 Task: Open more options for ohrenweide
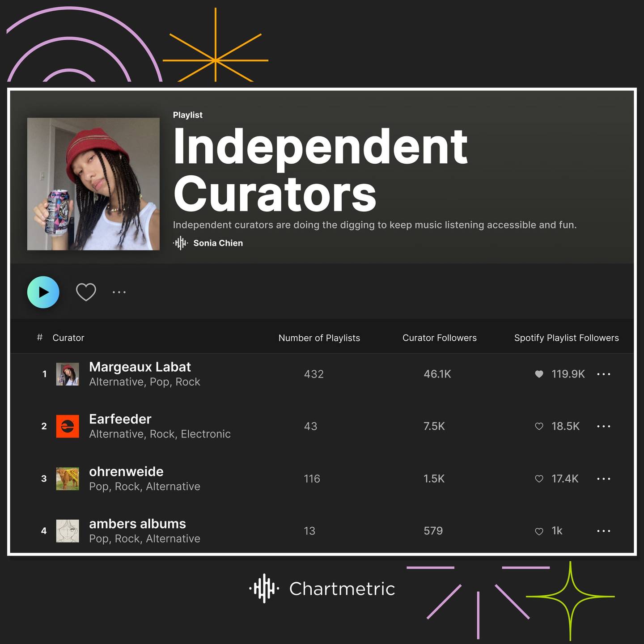(x=604, y=479)
